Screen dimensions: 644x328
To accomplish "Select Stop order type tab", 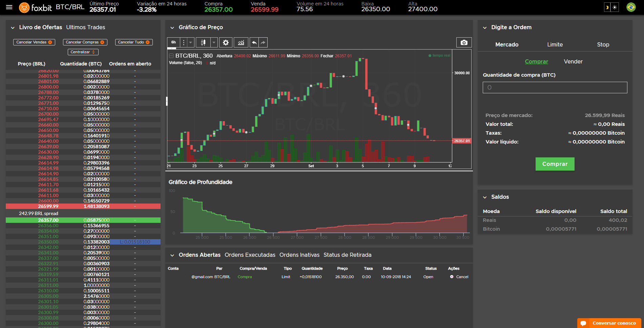I will coord(603,44).
